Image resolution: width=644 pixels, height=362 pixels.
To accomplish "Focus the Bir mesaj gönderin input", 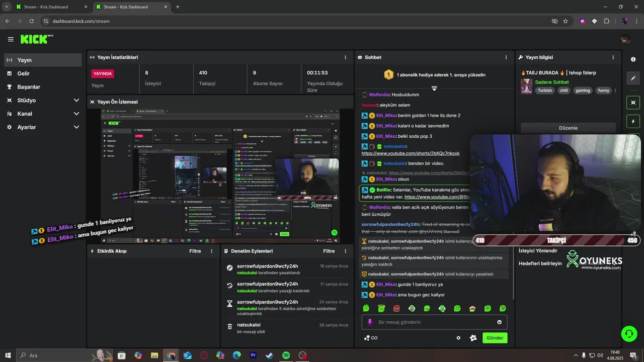I will pyautogui.click(x=434, y=322).
